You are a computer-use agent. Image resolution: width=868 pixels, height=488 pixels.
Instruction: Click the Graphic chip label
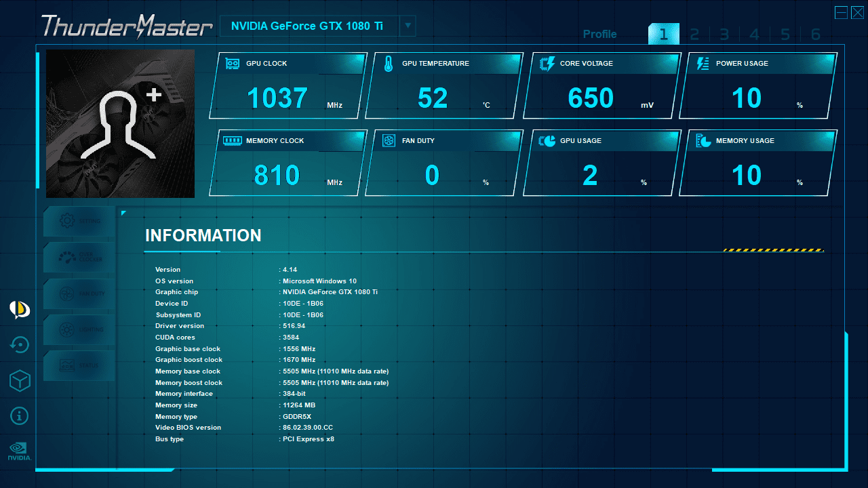tap(177, 292)
